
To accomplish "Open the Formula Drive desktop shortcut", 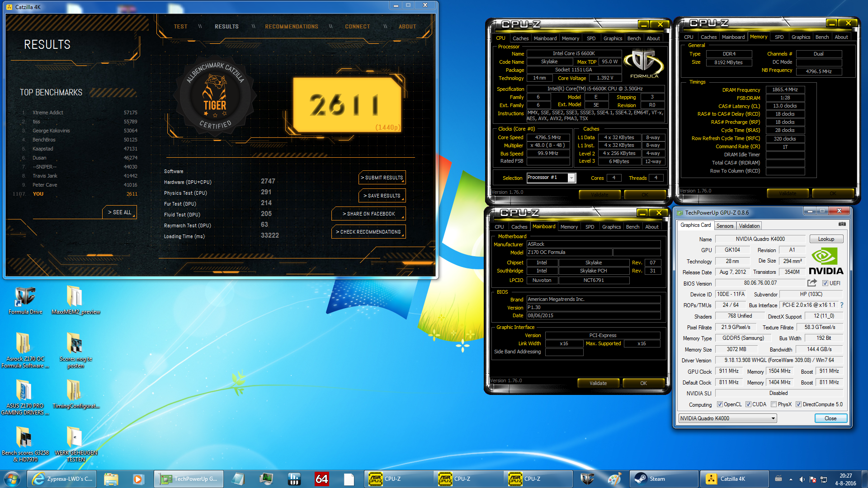I will (25, 300).
